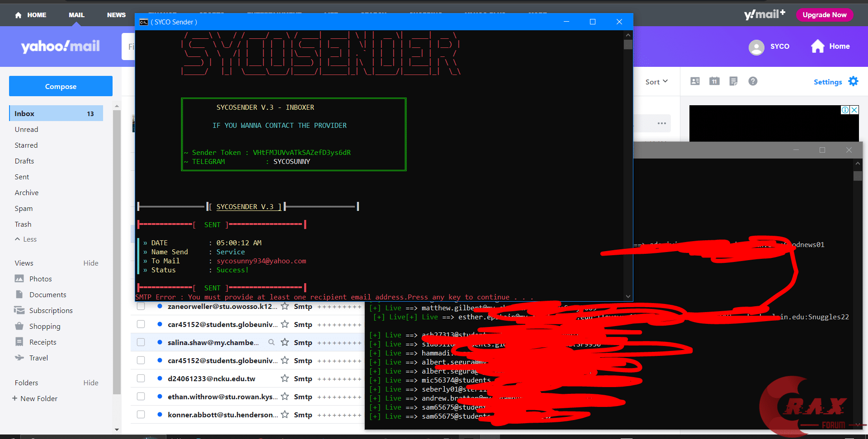The image size is (868, 439).
Task: Click the second console's scrollbar up arrow
Action: (x=858, y=163)
